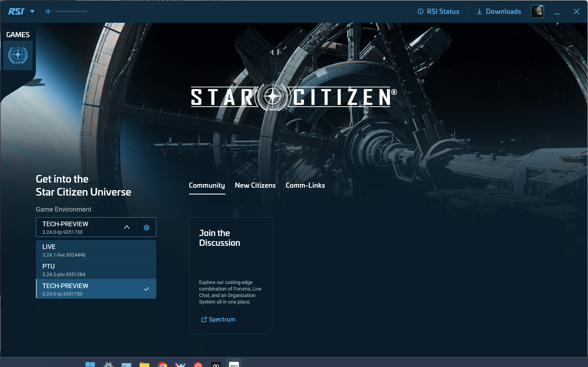Open the red target icon in taskbar
Image resolution: width=588 pixels, height=367 pixels.
198,364
